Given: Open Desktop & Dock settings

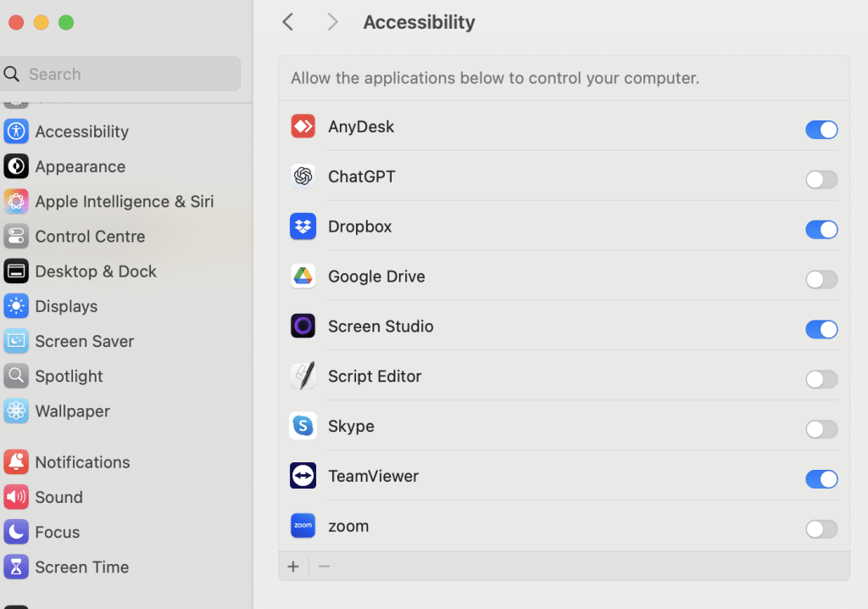Looking at the screenshot, I should point(96,271).
